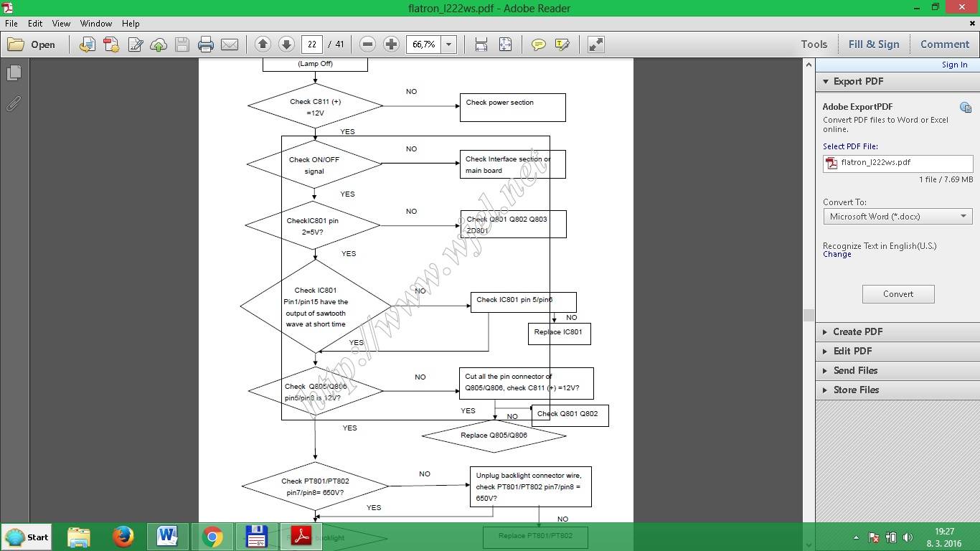Open the File menu

point(11,24)
